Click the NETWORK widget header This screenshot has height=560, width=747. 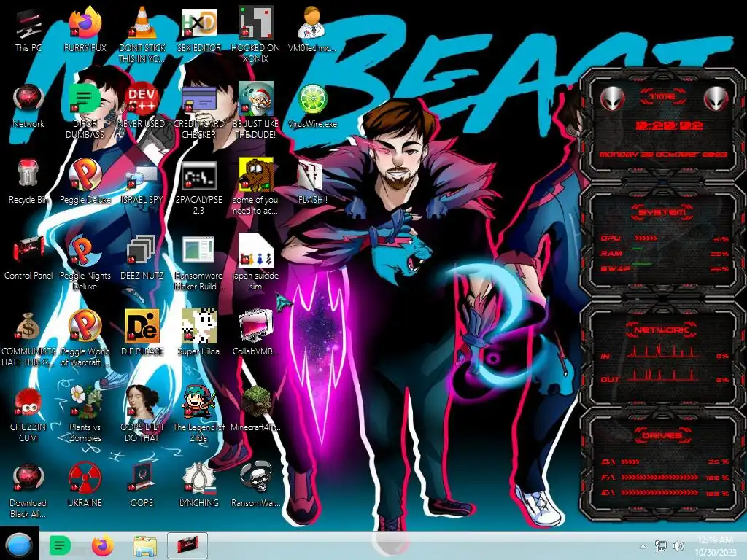point(662,329)
